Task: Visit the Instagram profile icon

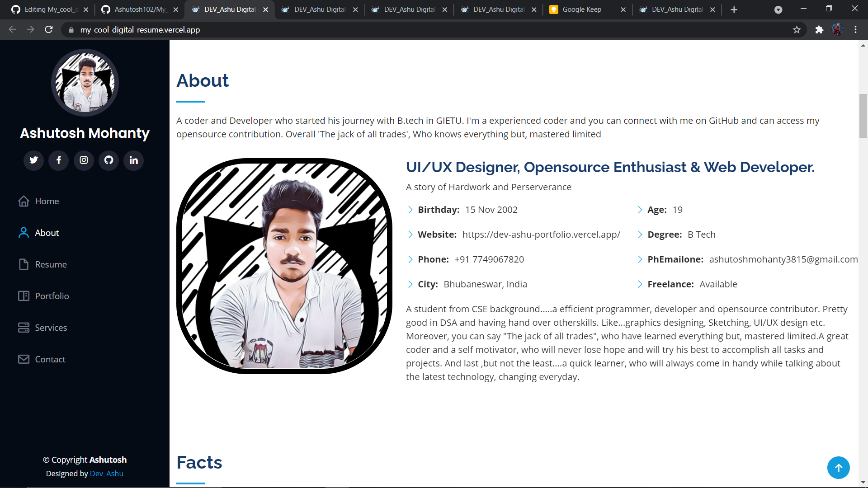Action: [84, 160]
